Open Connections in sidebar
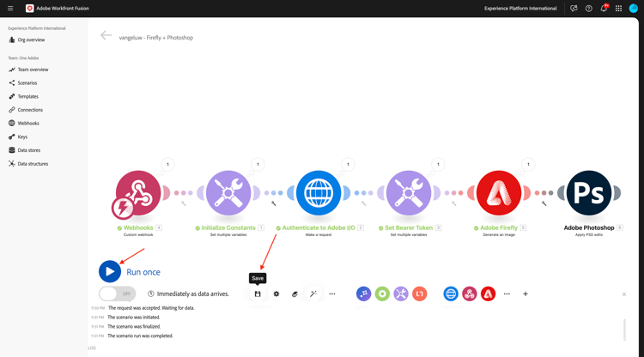 [x=26, y=110]
